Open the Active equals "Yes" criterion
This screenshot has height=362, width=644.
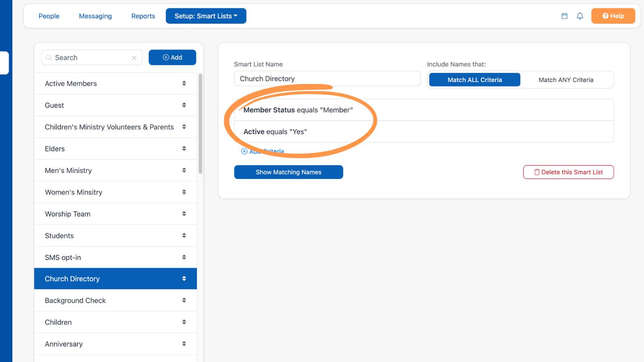424,132
